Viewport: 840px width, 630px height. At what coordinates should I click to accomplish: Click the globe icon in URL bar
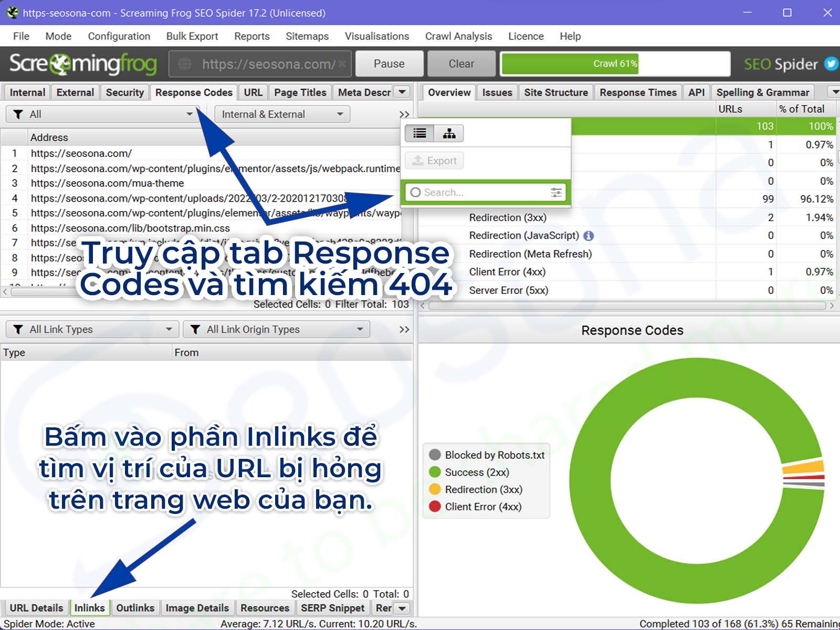[x=184, y=64]
